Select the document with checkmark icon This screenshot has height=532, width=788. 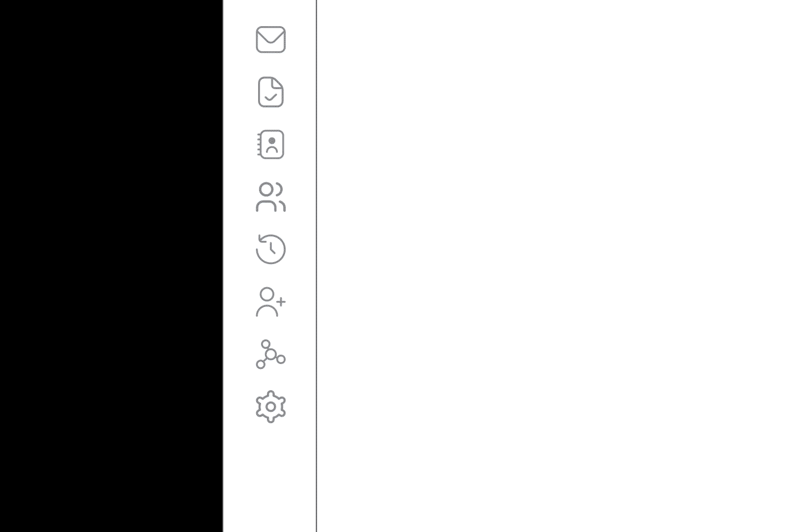click(270, 92)
